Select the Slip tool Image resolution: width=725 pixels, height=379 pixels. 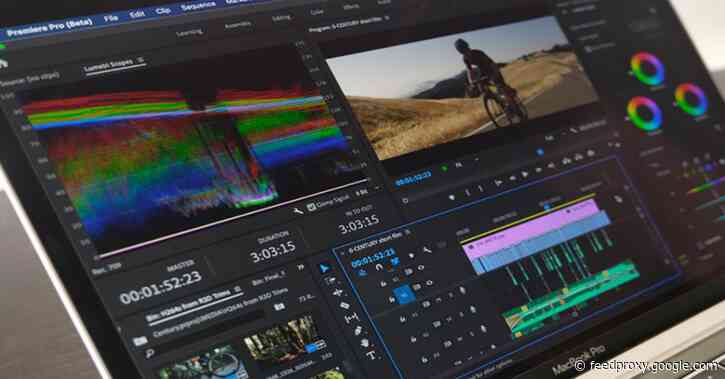(351, 318)
